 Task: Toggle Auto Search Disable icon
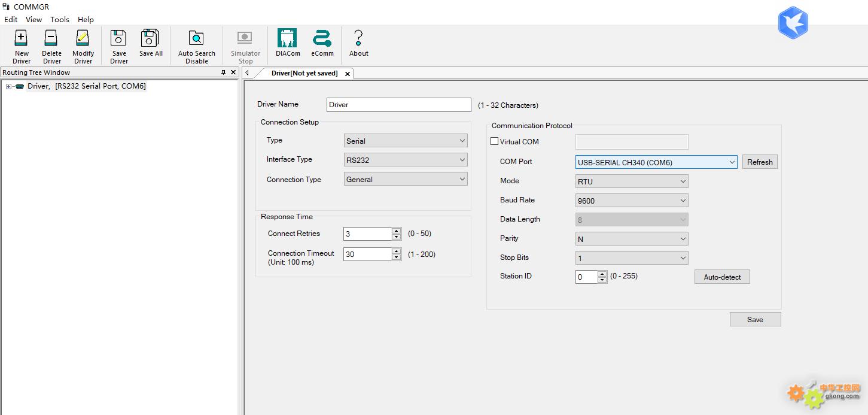pyautogui.click(x=196, y=39)
